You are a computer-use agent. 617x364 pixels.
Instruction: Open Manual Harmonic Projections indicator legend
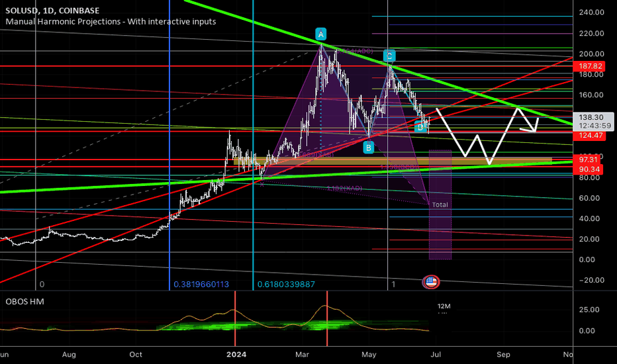coord(111,22)
